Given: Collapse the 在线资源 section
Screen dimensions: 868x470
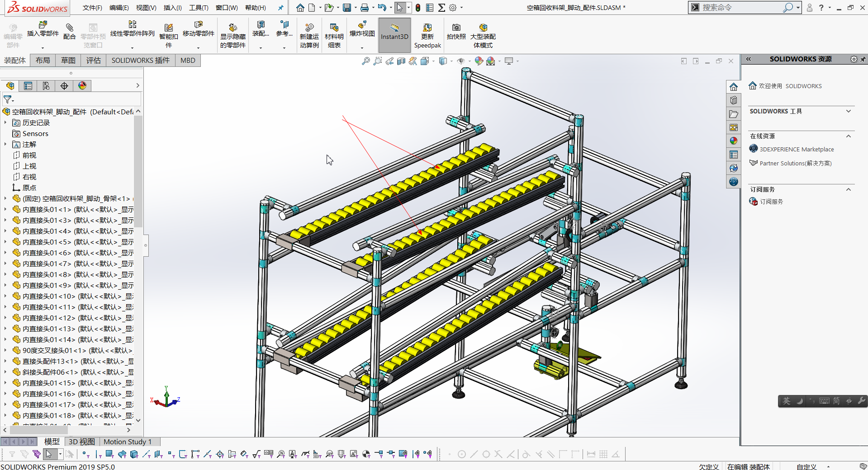Looking at the screenshot, I should tap(849, 136).
